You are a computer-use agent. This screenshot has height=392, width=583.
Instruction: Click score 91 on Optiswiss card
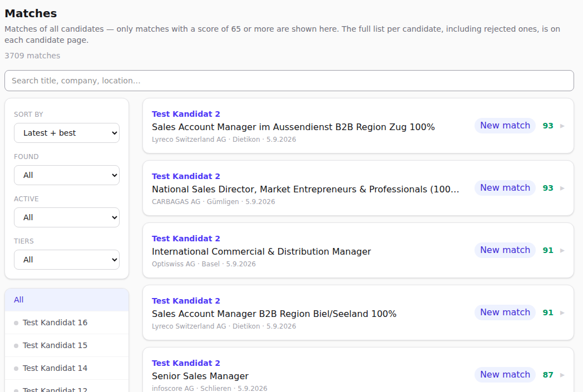(x=548, y=250)
